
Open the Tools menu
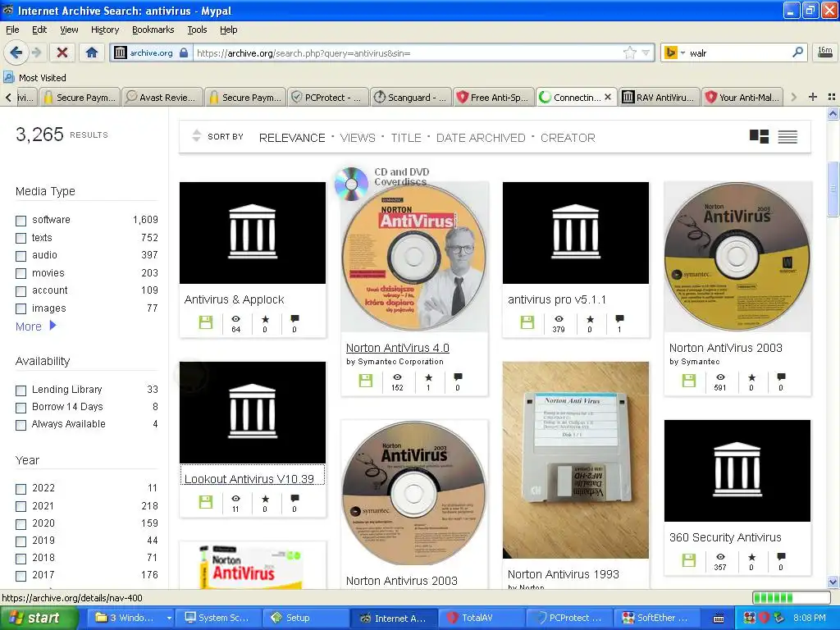[197, 30]
